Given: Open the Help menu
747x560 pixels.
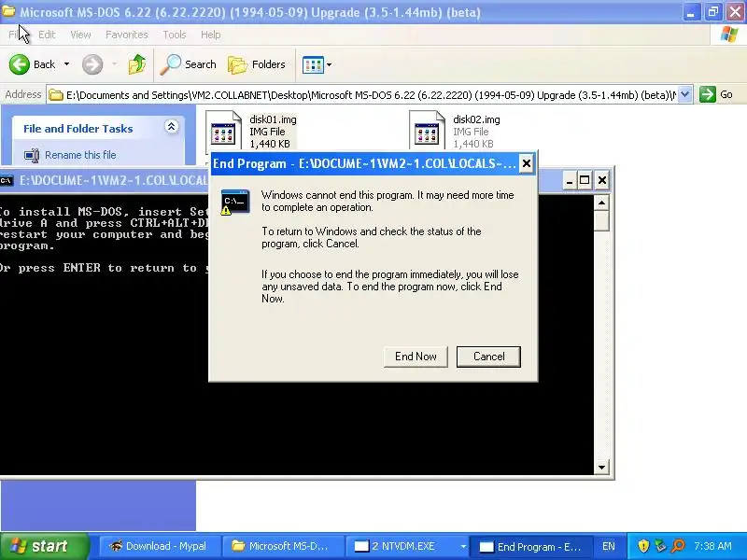Looking at the screenshot, I should pyautogui.click(x=211, y=35).
